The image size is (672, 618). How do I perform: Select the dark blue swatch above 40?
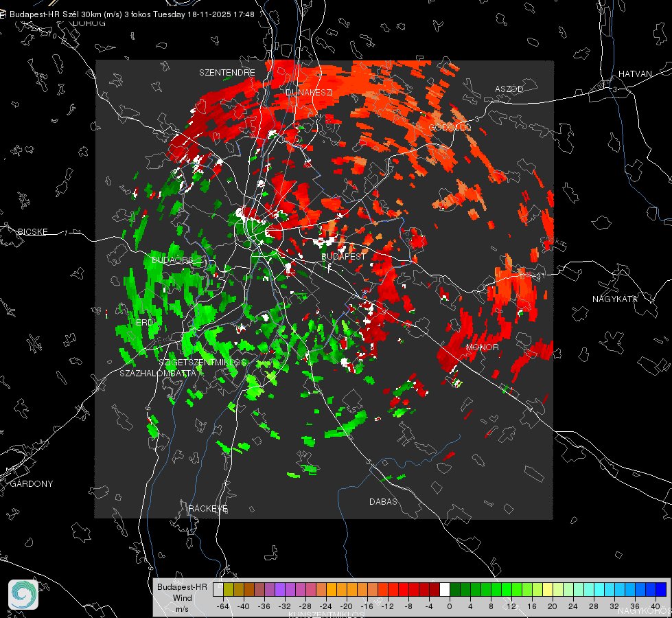(x=661, y=589)
